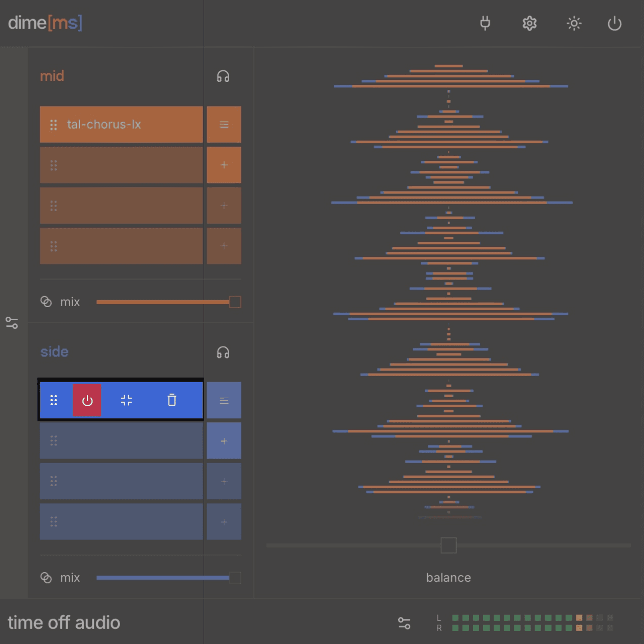This screenshot has height=644, width=644.
Task: Bypass the side plugin with red power button
Action: tap(87, 401)
